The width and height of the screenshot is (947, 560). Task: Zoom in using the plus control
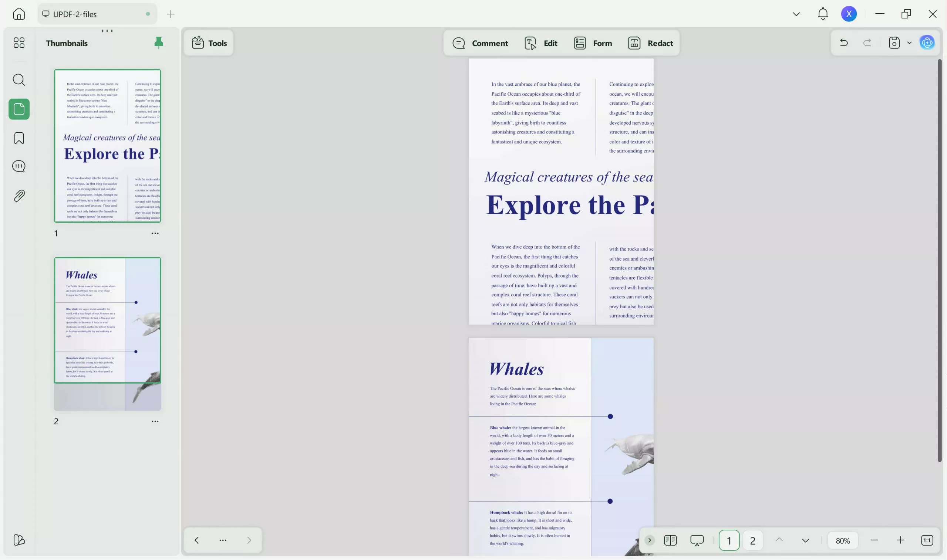point(900,540)
